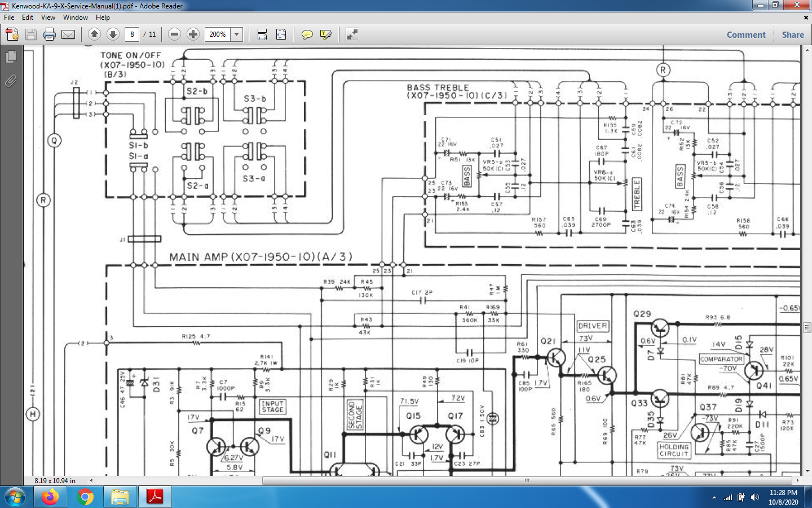Click the 200% zoom value field
Viewport: 812px width, 508px height.
tap(218, 34)
